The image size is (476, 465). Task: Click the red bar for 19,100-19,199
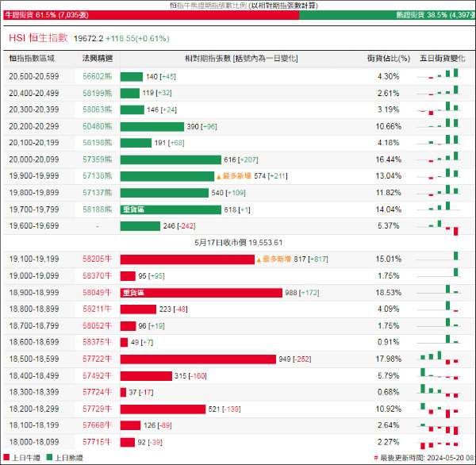click(187, 259)
